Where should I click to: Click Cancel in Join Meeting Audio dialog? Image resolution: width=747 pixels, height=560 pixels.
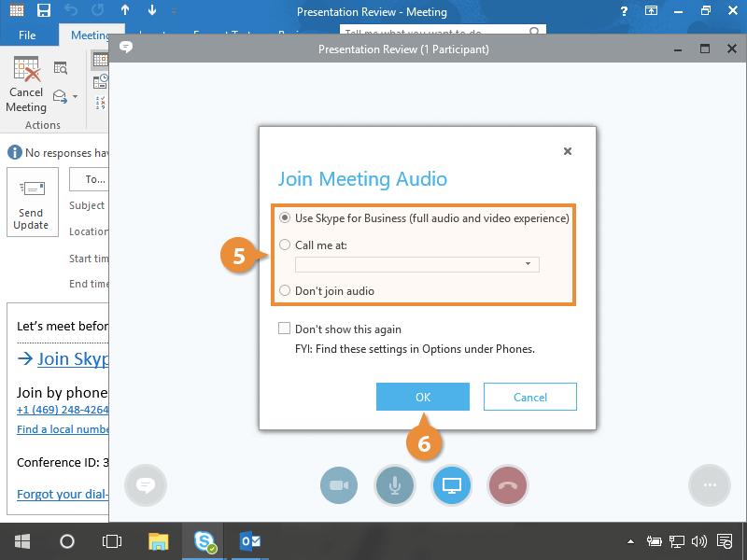point(530,397)
